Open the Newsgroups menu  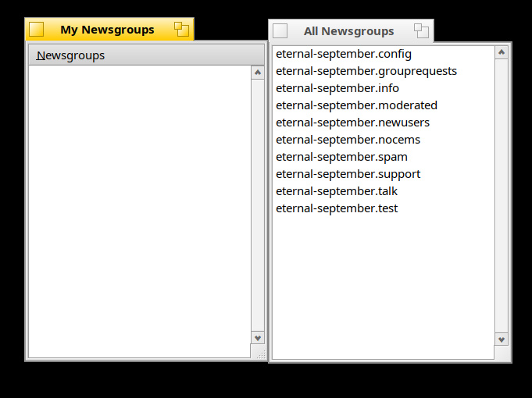click(x=70, y=55)
